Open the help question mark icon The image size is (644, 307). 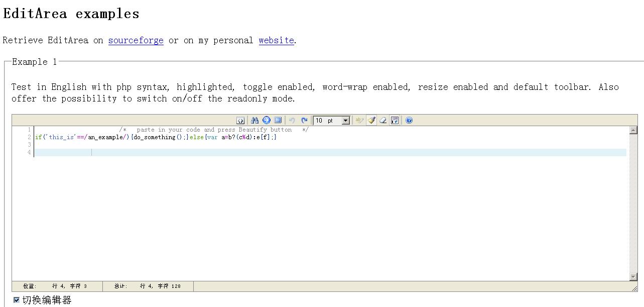pos(409,121)
